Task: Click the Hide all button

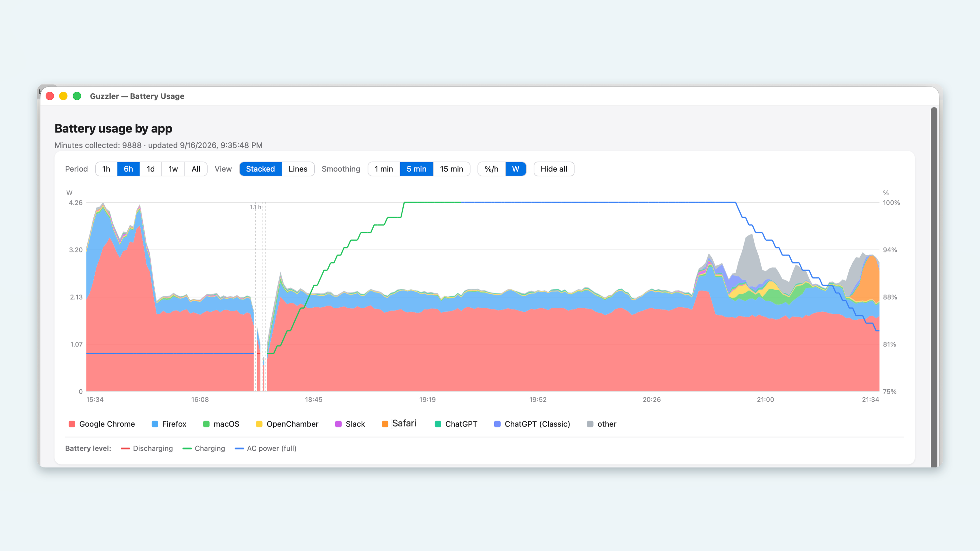Action: (x=554, y=169)
